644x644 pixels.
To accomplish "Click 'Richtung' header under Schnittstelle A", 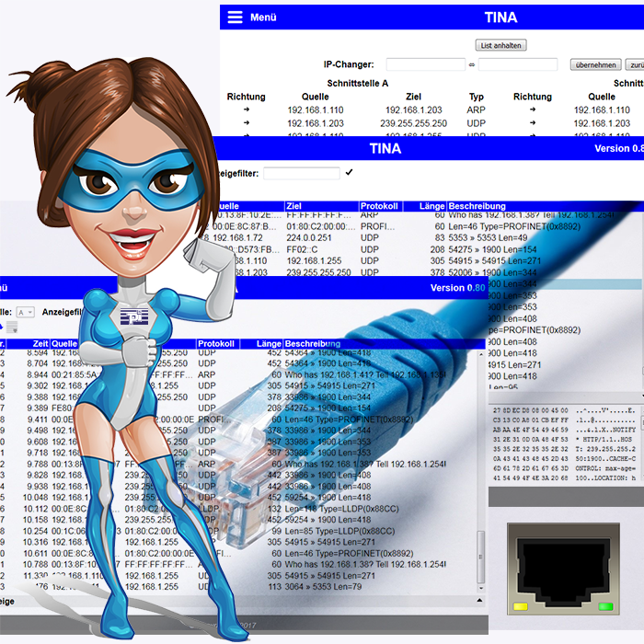I will pos(246,97).
